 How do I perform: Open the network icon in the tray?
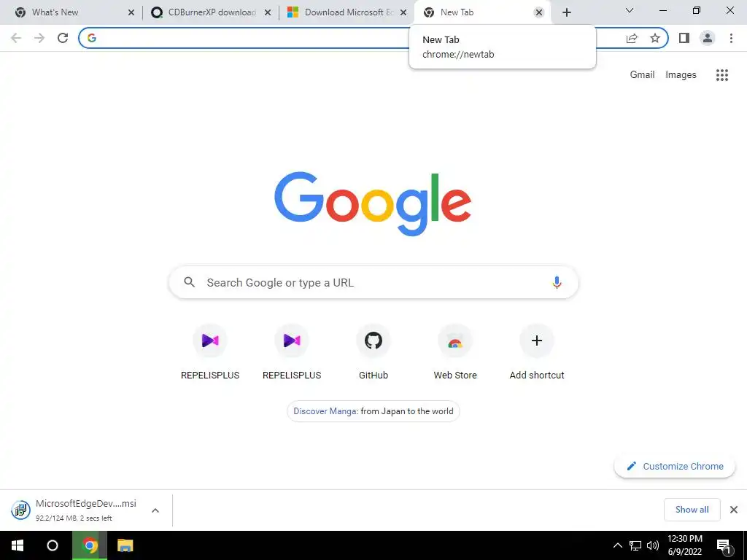point(635,545)
